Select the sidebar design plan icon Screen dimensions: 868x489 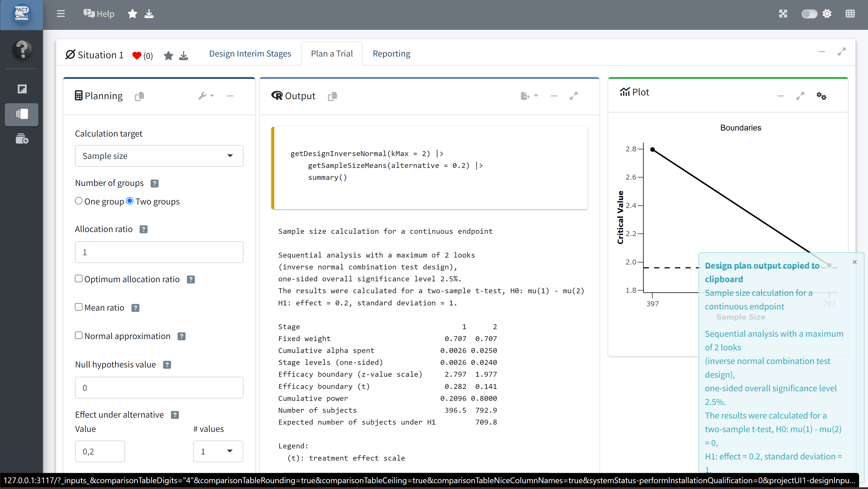(x=22, y=114)
